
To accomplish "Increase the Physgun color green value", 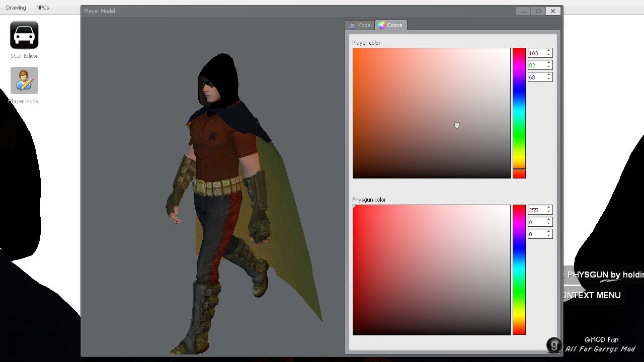I will [x=549, y=220].
